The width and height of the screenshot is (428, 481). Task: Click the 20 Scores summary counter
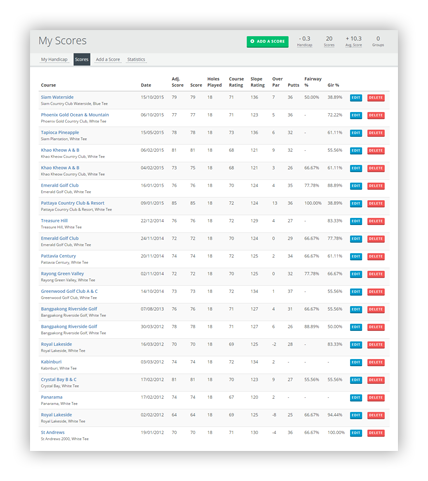click(329, 41)
